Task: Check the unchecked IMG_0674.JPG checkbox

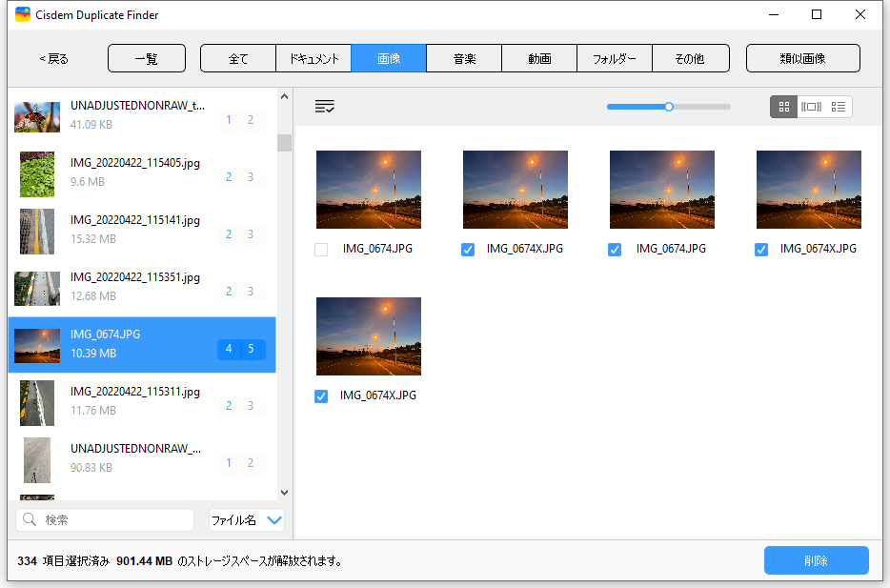Action: 321,249
